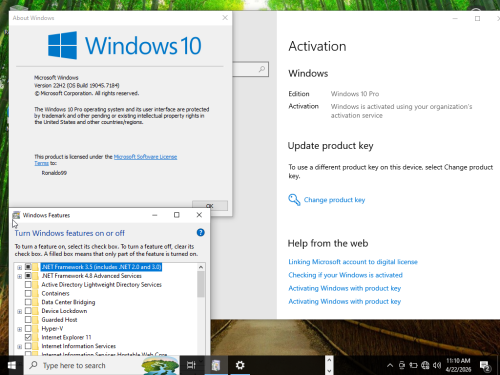The width and height of the screenshot is (500, 375).
Task: Expand the Hyper-V tree node
Action: 19,329
